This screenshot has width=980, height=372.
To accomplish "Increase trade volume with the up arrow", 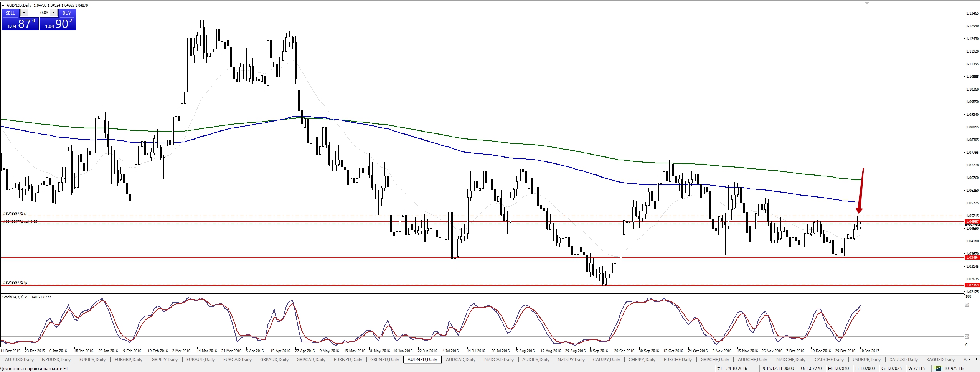I will [54, 13].
